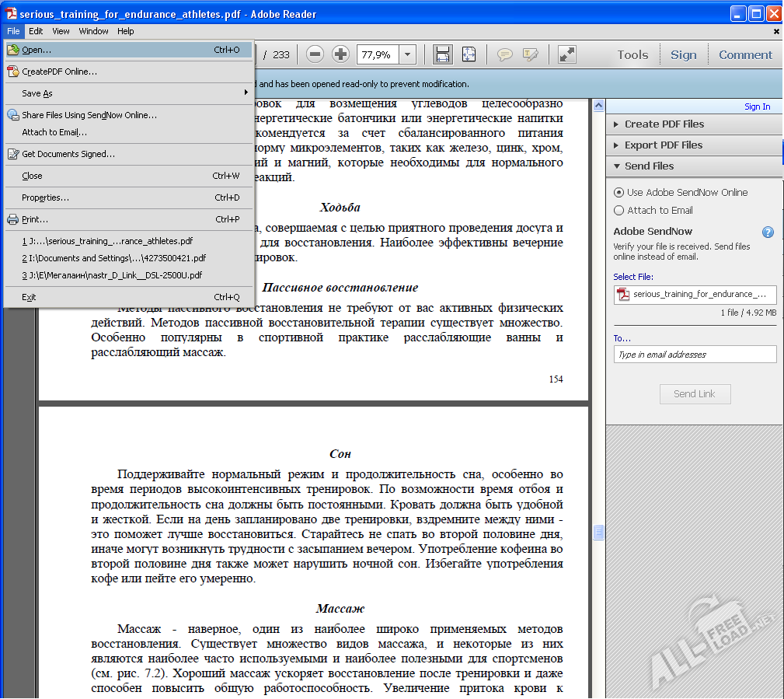Click the email addresses To field
The image size is (784, 699).
point(694,354)
